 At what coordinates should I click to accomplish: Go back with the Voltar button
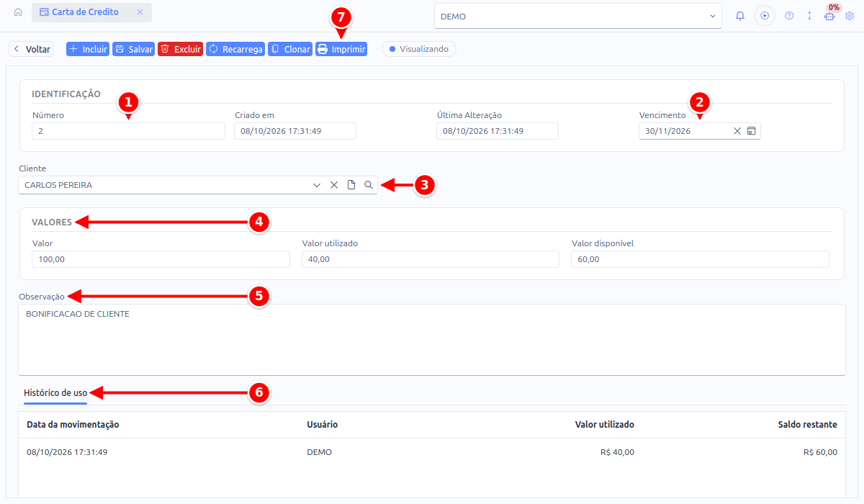[31, 50]
